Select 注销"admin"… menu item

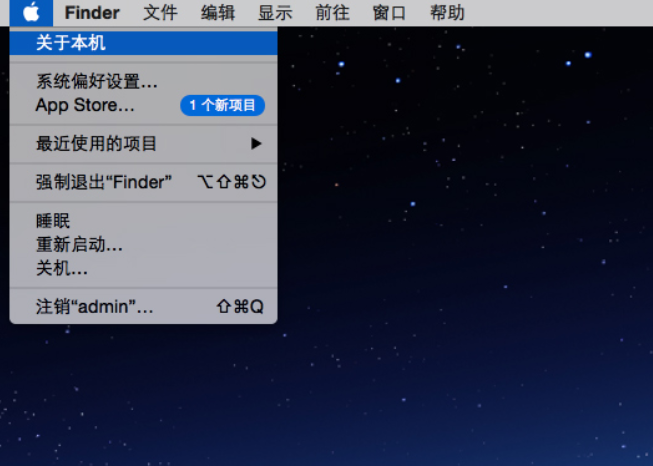tap(143, 307)
